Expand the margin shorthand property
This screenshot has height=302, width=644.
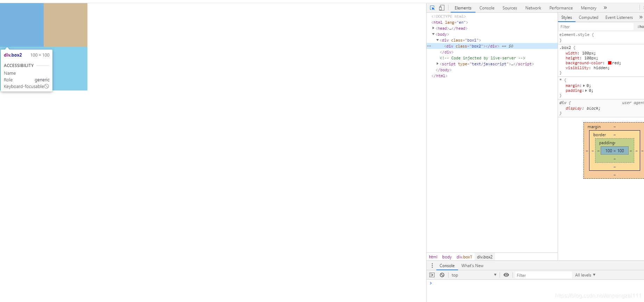coord(584,86)
